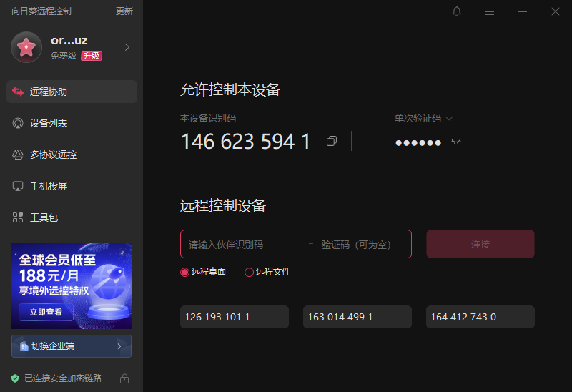Open the notifications bell icon
The height and width of the screenshot is (392, 572).
pyautogui.click(x=457, y=11)
